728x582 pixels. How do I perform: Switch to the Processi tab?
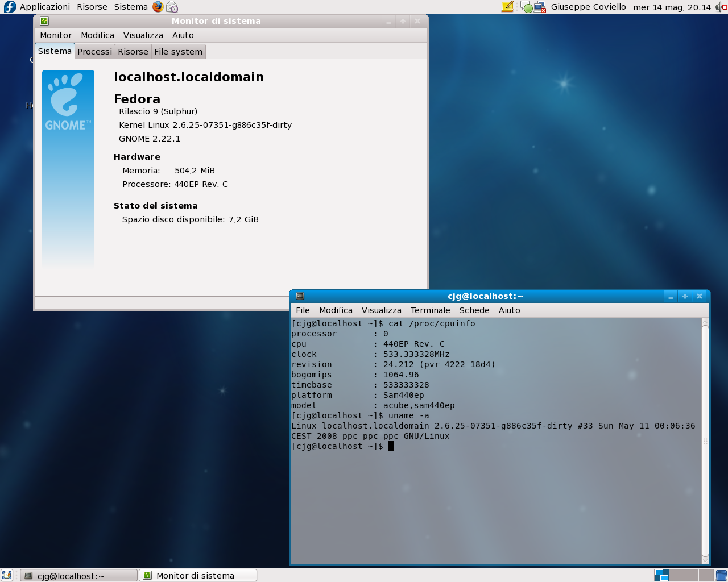click(x=95, y=52)
